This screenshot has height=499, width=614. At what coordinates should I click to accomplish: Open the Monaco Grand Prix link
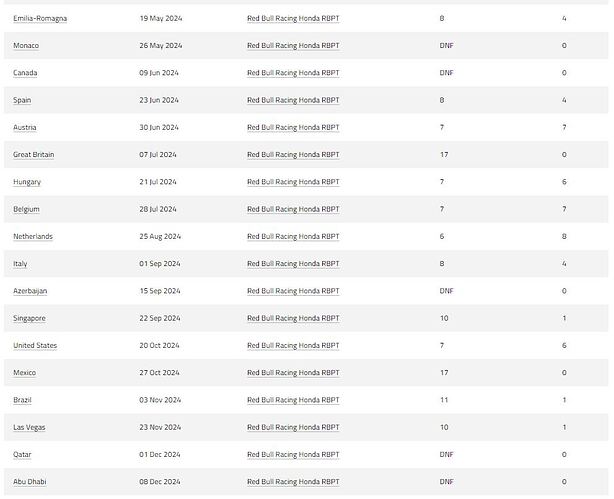click(27, 46)
